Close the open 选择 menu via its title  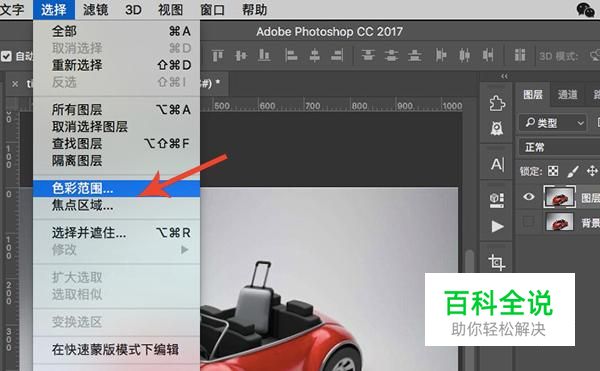[x=54, y=9]
